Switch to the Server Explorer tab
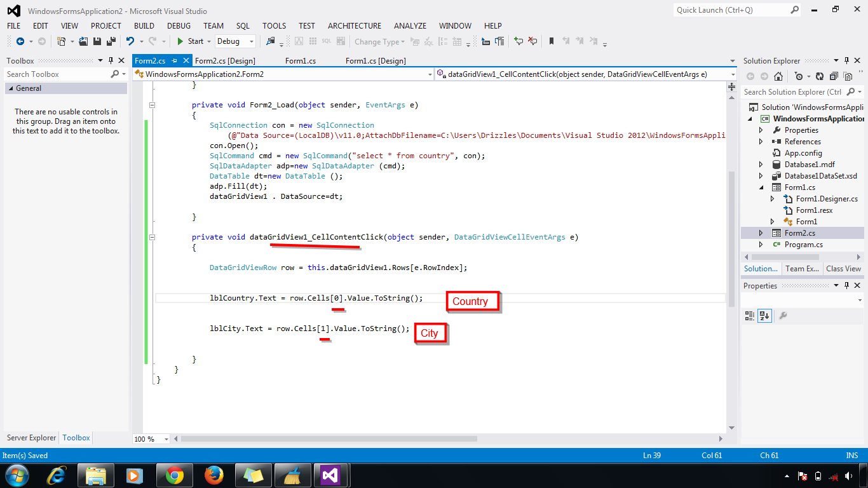Screen dimensions: 868x488 click(x=31, y=438)
